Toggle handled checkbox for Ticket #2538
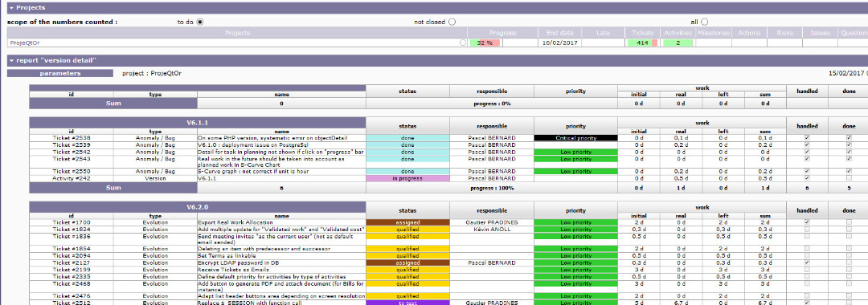 tap(807, 137)
